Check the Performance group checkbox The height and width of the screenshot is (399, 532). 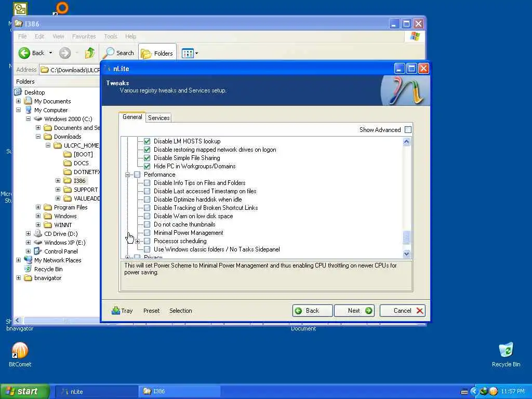coord(137,175)
